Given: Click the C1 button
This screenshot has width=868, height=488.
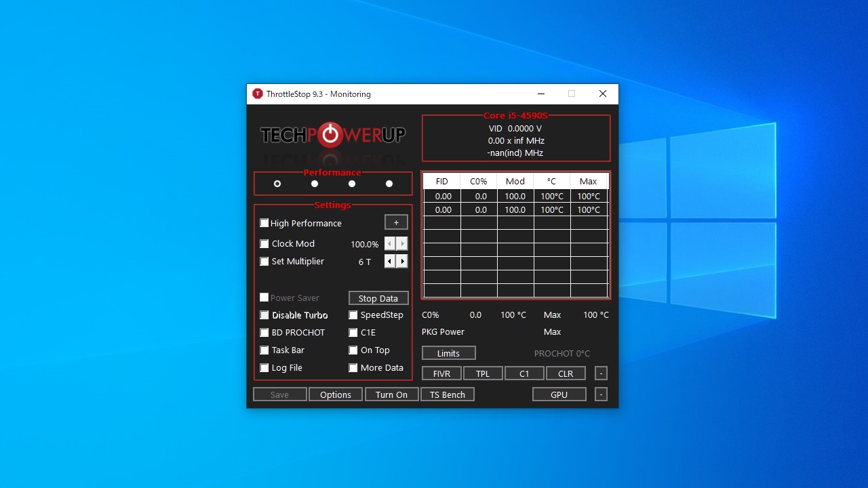Looking at the screenshot, I should click(x=524, y=373).
